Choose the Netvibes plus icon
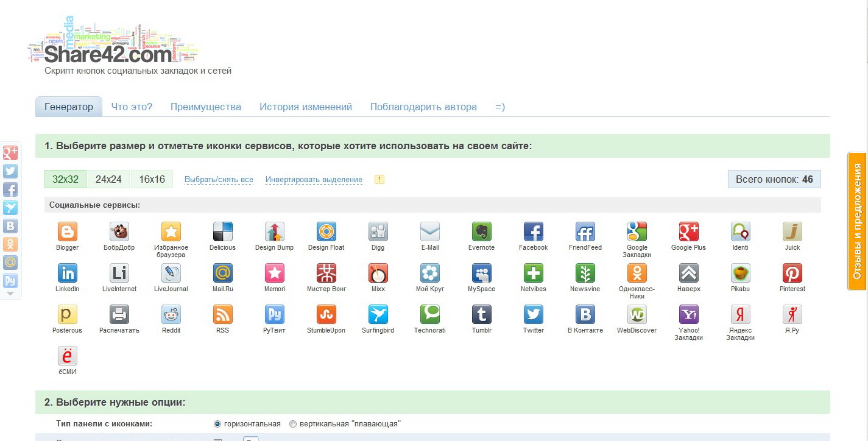Viewport: 868px width, 441px height. pyautogui.click(x=534, y=273)
